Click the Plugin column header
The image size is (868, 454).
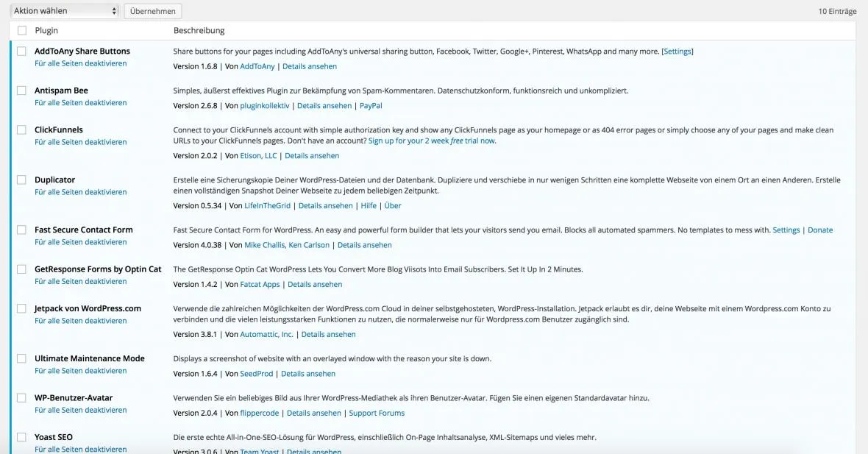(46, 30)
